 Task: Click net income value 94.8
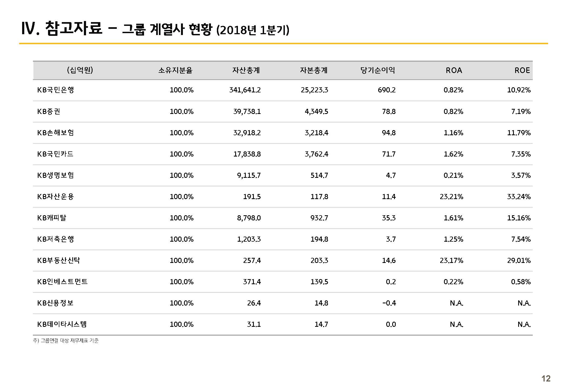tap(389, 133)
